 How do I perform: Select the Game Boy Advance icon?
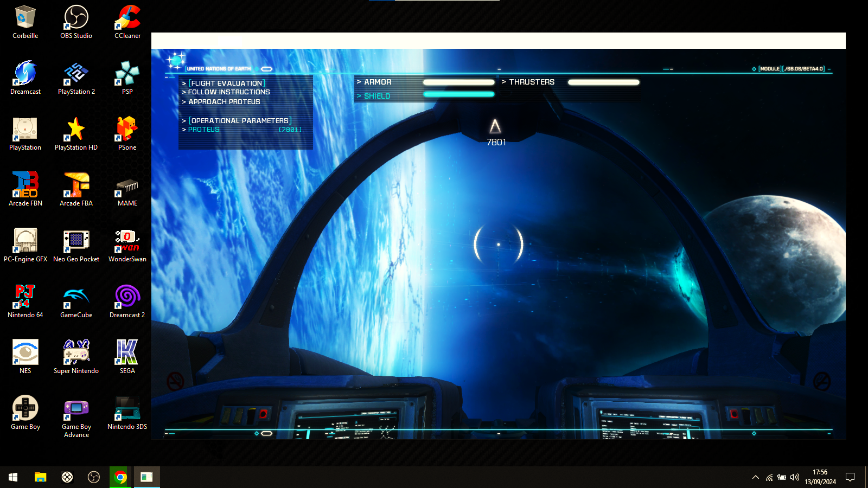click(x=76, y=417)
